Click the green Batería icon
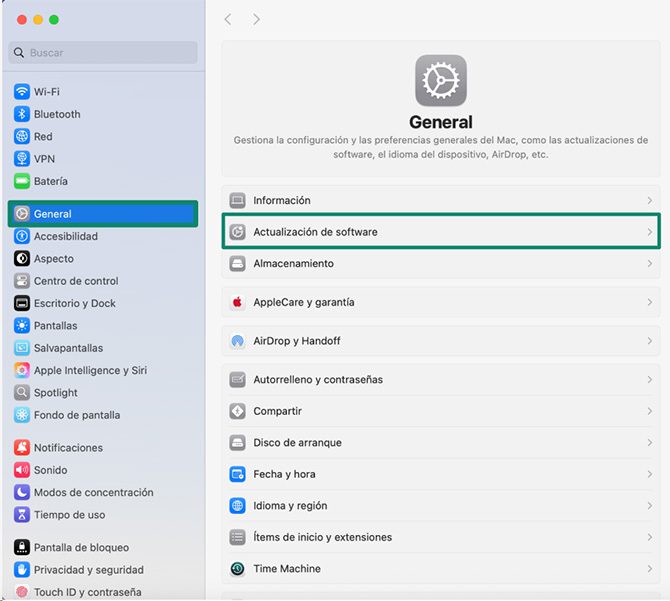This screenshot has height=601, width=670. pos(22,181)
